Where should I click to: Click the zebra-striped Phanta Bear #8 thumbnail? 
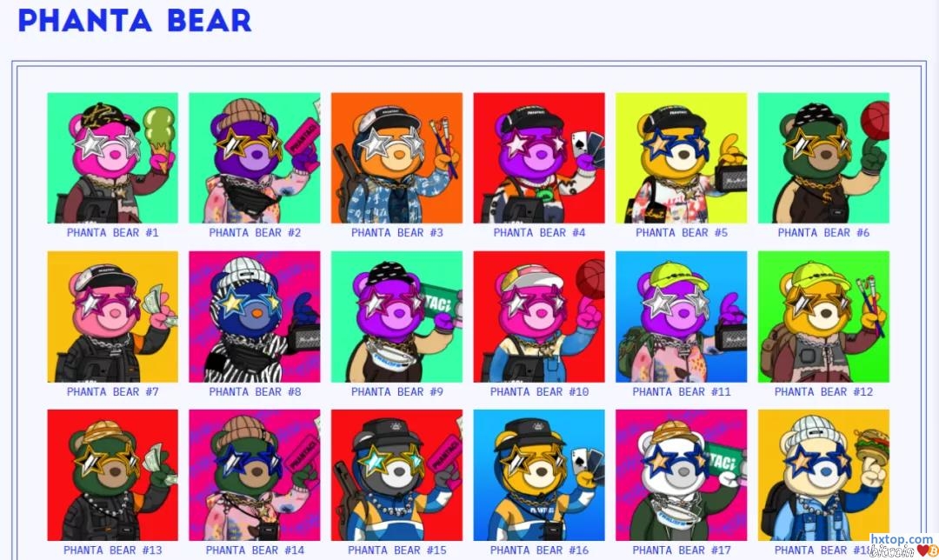tap(255, 317)
